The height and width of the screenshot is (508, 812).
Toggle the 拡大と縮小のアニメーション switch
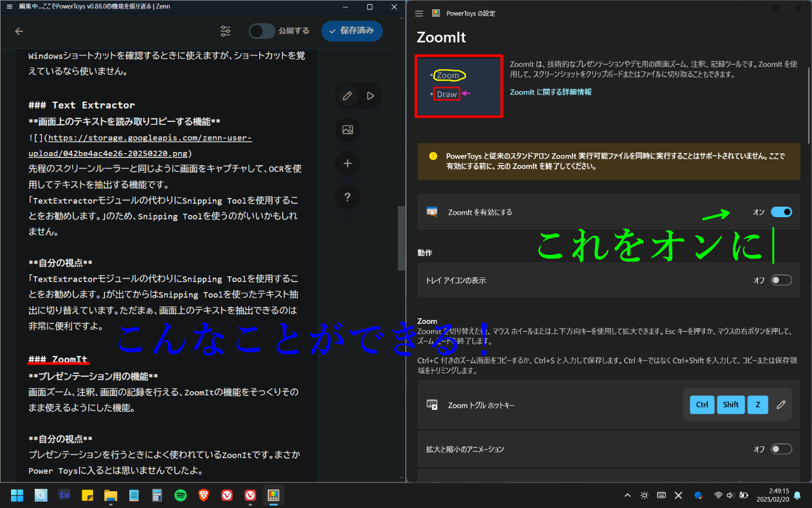coord(781,449)
